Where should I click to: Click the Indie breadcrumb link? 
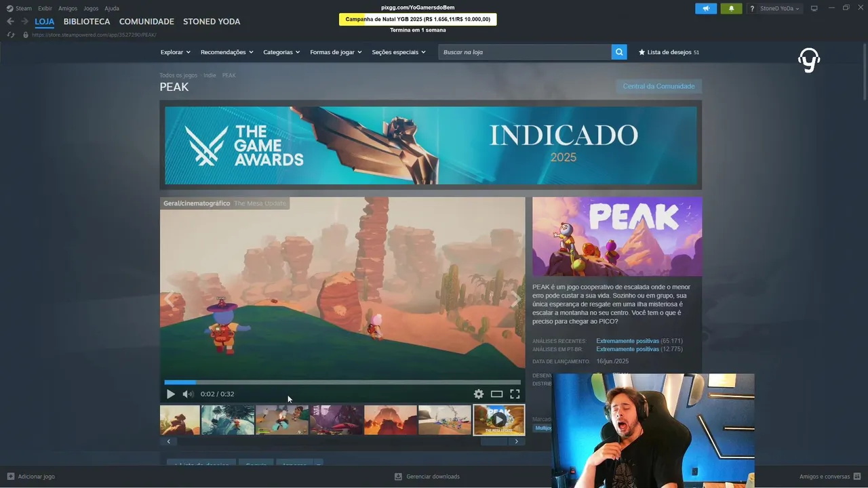[210, 75]
